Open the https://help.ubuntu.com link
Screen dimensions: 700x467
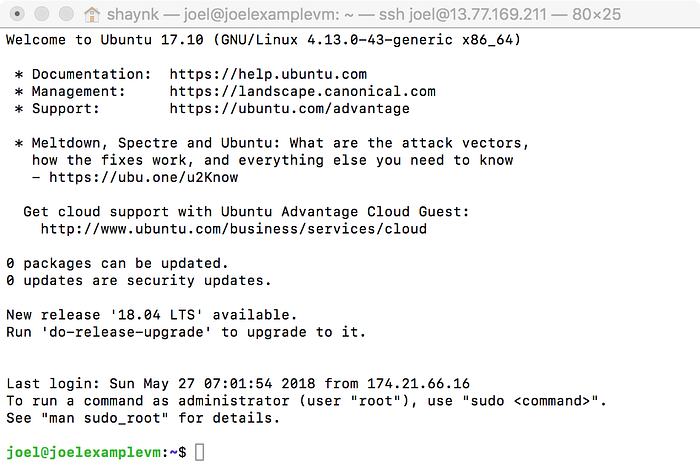pos(268,74)
